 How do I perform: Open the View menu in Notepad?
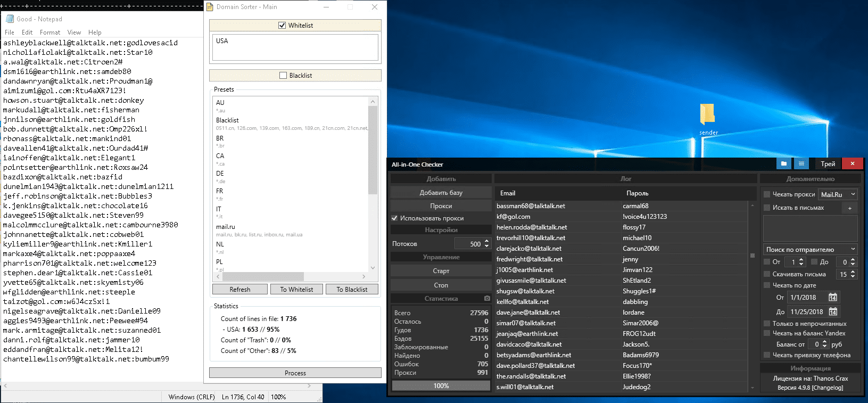click(74, 32)
